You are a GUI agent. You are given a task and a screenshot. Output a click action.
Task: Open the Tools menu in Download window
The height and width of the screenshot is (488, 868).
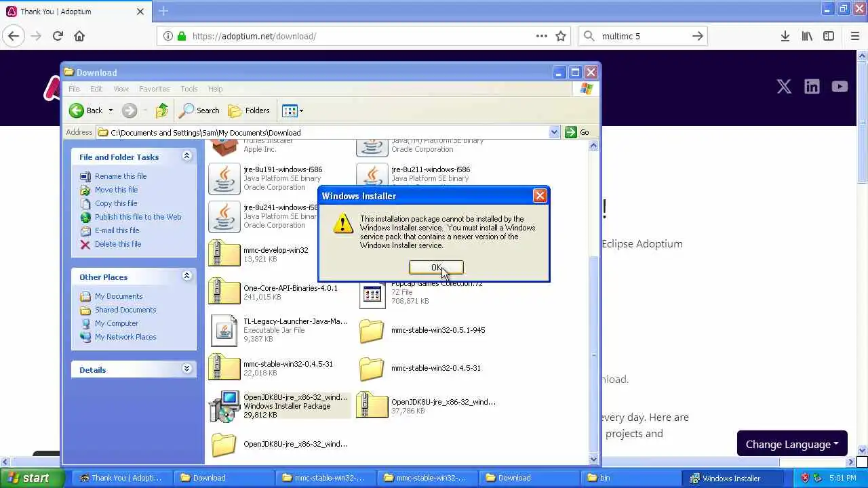point(189,89)
